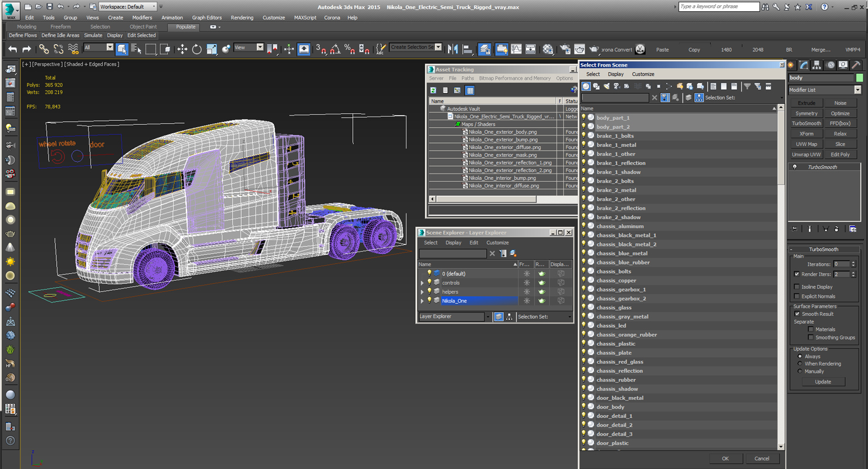Open Select by Name list icon
The width and height of the screenshot is (868, 469).
pyautogui.click(x=136, y=49)
